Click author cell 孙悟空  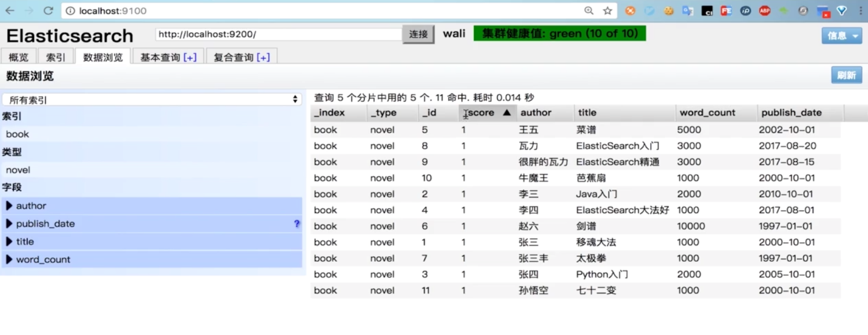click(x=533, y=290)
